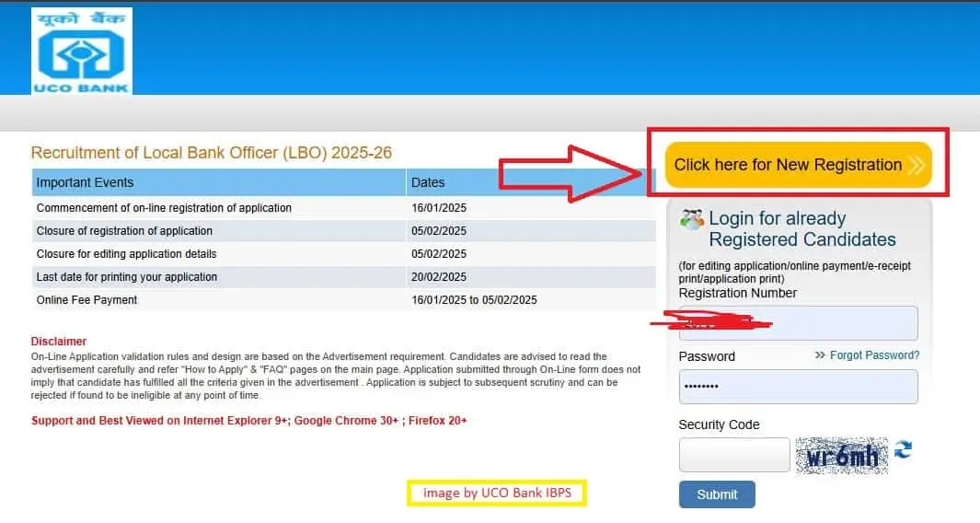Click the registered candidates people icon
The width and height of the screenshot is (980, 523).
coord(692,219)
